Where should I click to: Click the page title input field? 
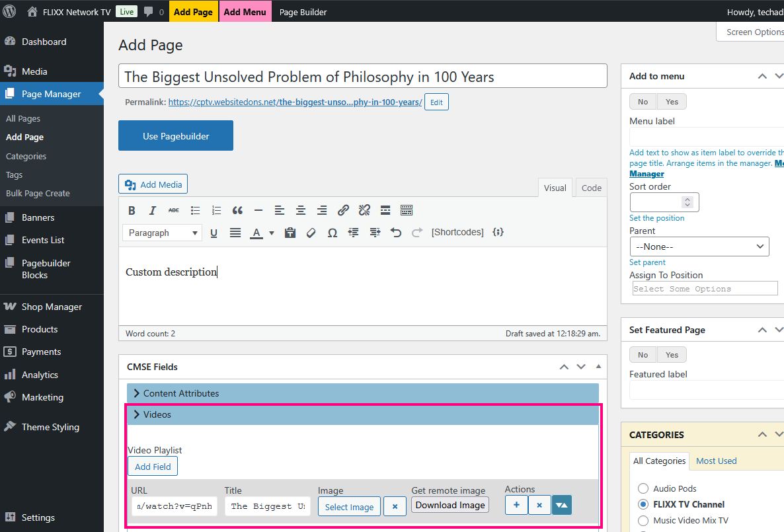(x=362, y=77)
